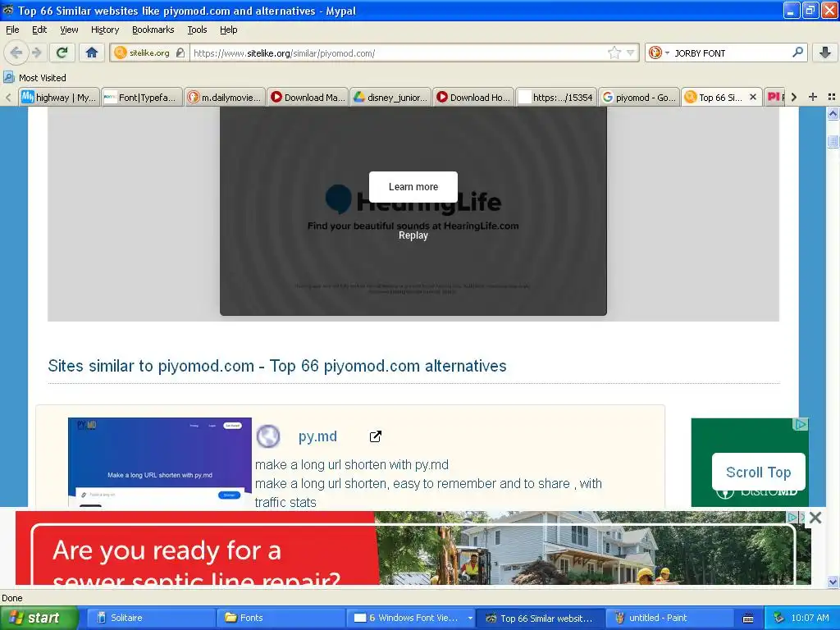Viewport: 840px width, 630px height.
Task: Open the View menu
Action: pyautogui.click(x=69, y=30)
